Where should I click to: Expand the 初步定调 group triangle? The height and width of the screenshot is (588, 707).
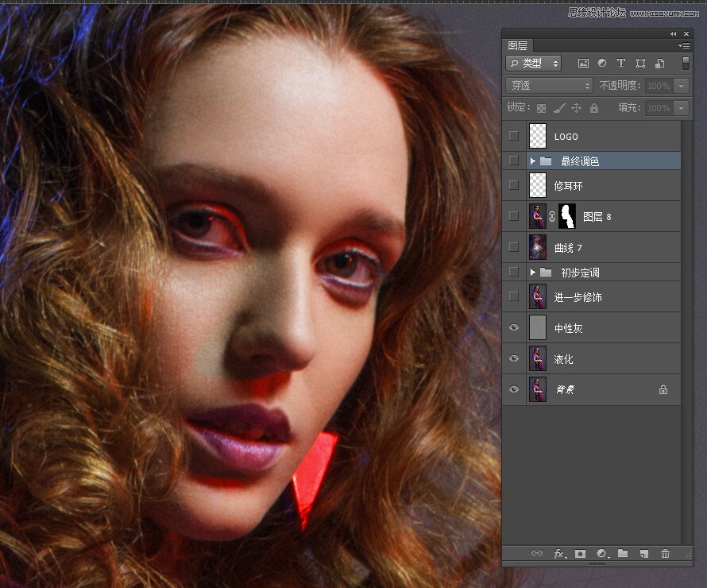point(533,273)
